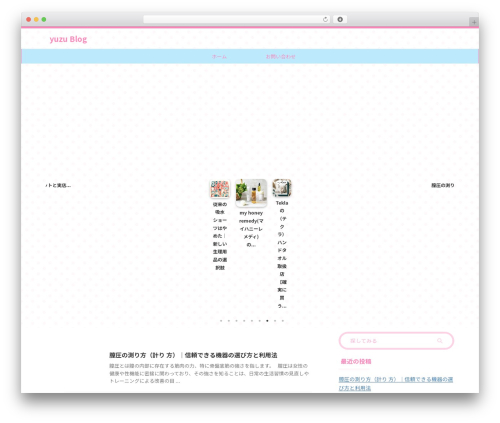Select the fifth carousel pagination dot
The height and width of the screenshot is (423, 500).
point(252,321)
